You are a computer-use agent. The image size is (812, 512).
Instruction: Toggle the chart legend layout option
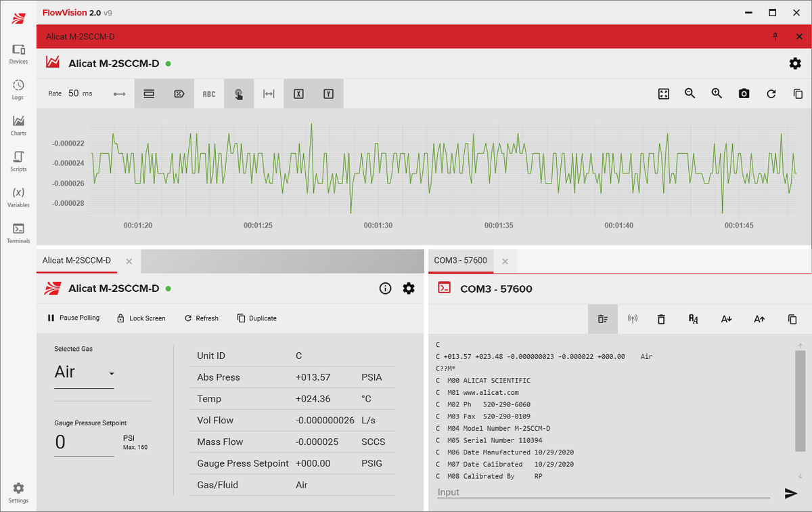tap(149, 94)
